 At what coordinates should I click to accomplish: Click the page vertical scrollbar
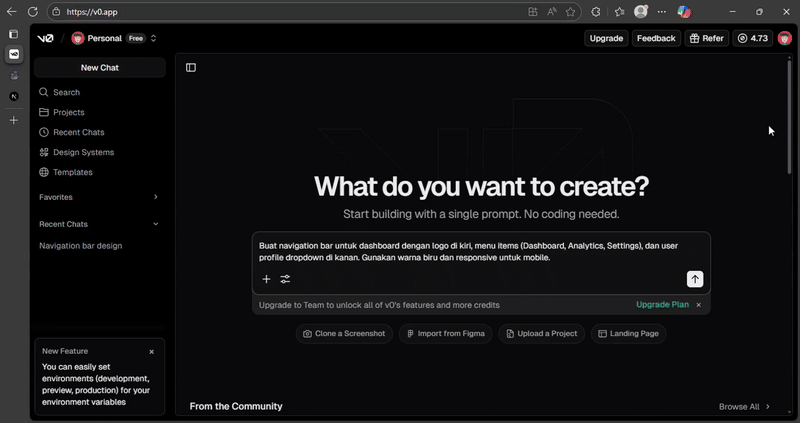pos(789,117)
